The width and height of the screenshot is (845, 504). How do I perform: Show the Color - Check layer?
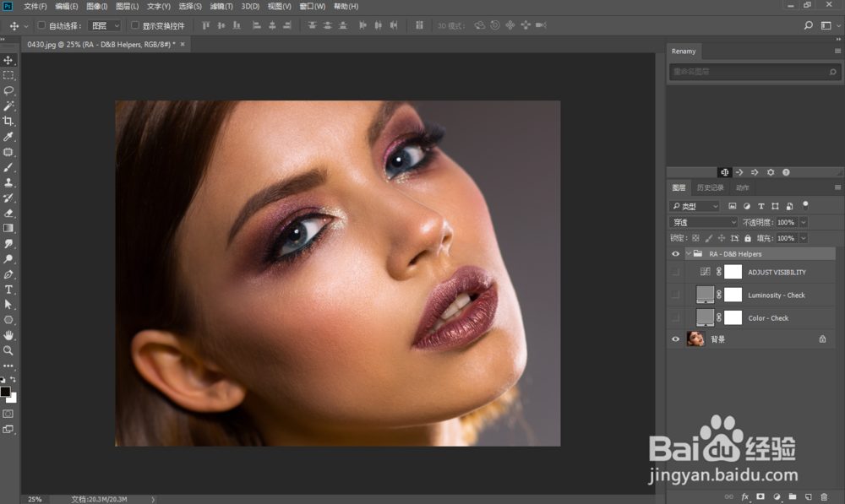675,317
